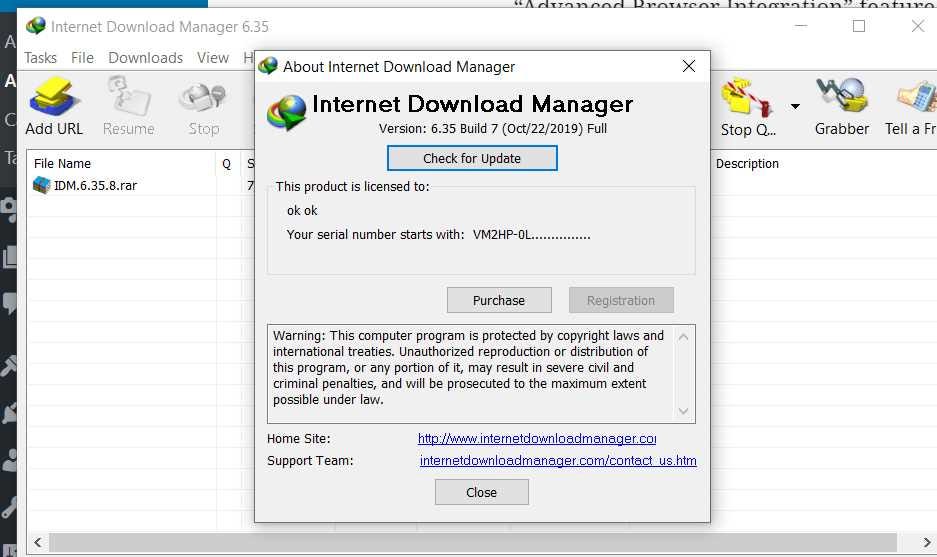
Task: Minimize the Internet Download Manager window
Action: (801, 26)
